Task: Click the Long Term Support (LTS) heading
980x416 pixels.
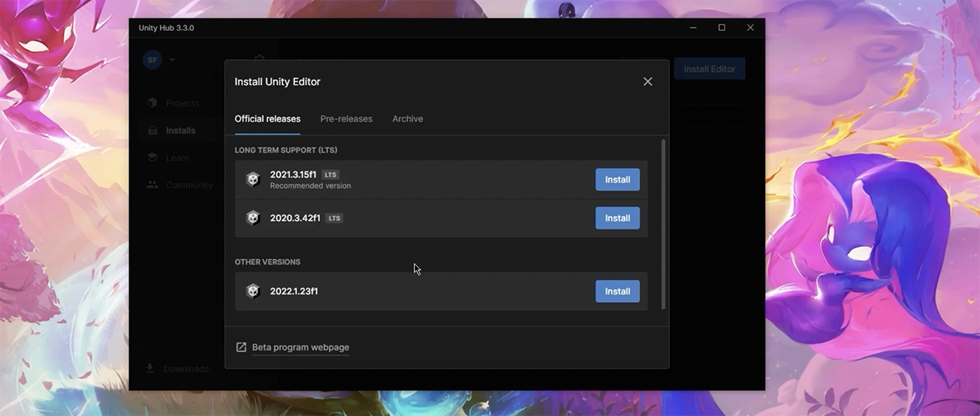Action: coord(286,150)
